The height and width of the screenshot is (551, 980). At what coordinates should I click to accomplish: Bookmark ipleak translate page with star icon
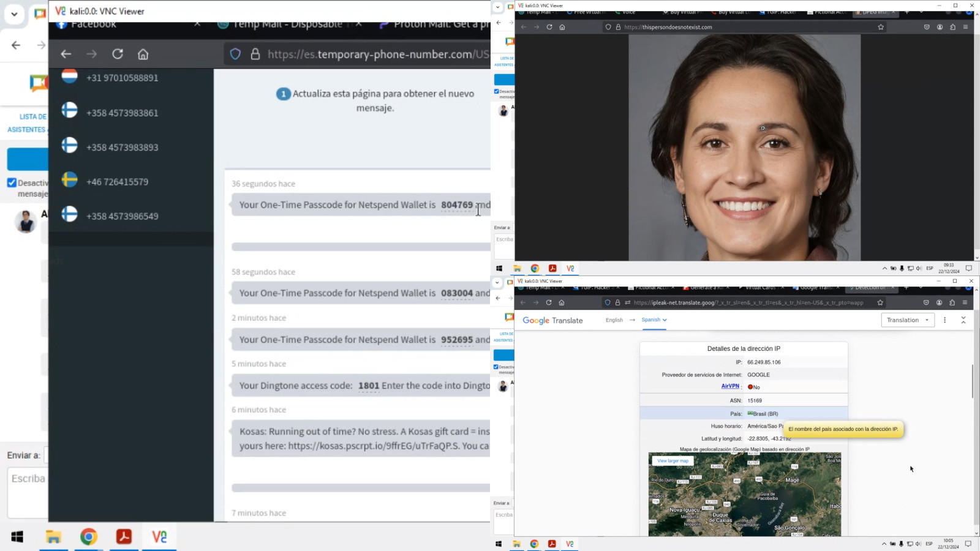(x=880, y=302)
